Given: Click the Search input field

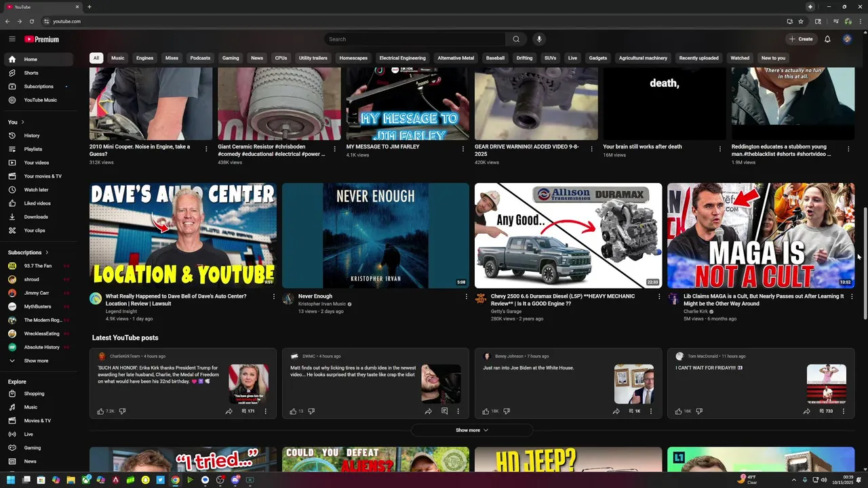Looking at the screenshot, I should point(415,39).
